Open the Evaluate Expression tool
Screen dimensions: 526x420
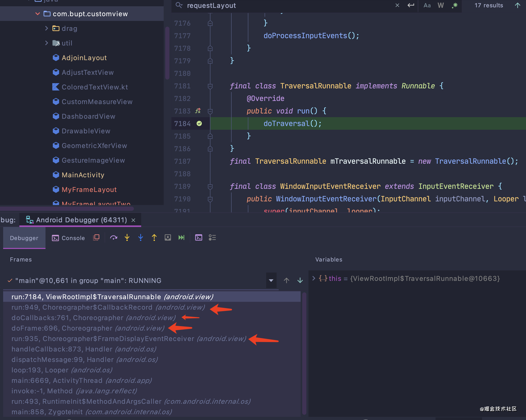pyautogui.click(x=199, y=237)
